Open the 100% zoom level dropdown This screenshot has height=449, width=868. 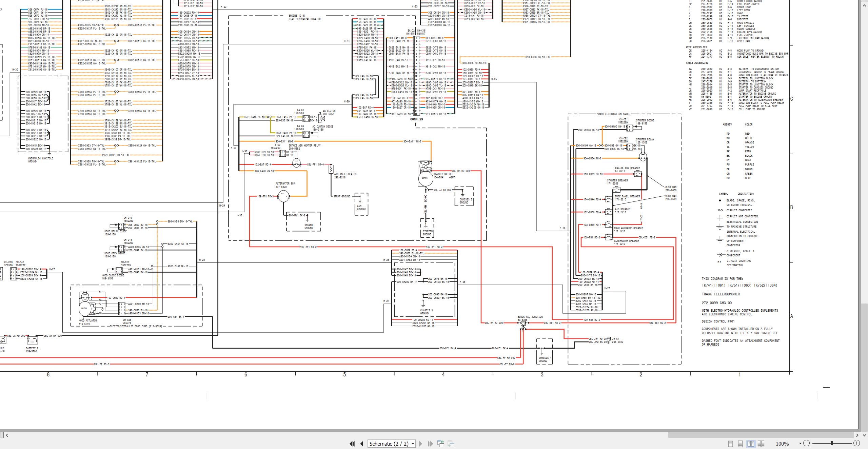coord(800,444)
